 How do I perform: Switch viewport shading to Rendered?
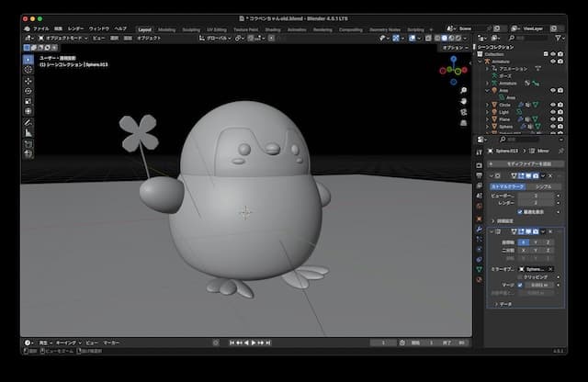[458, 39]
